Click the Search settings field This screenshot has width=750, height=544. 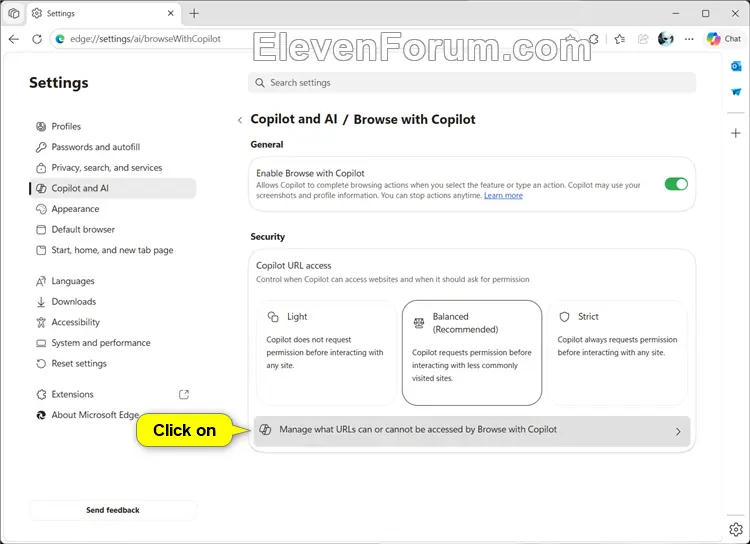(x=472, y=83)
